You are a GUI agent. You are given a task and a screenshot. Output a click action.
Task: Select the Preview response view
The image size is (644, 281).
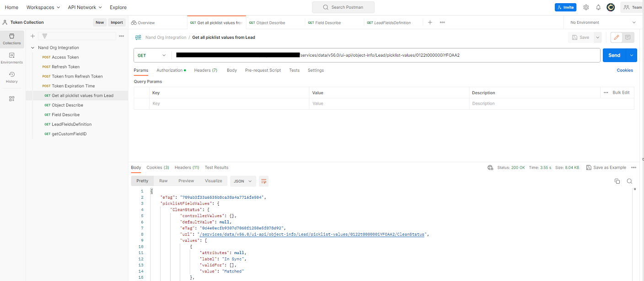click(x=186, y=181)
